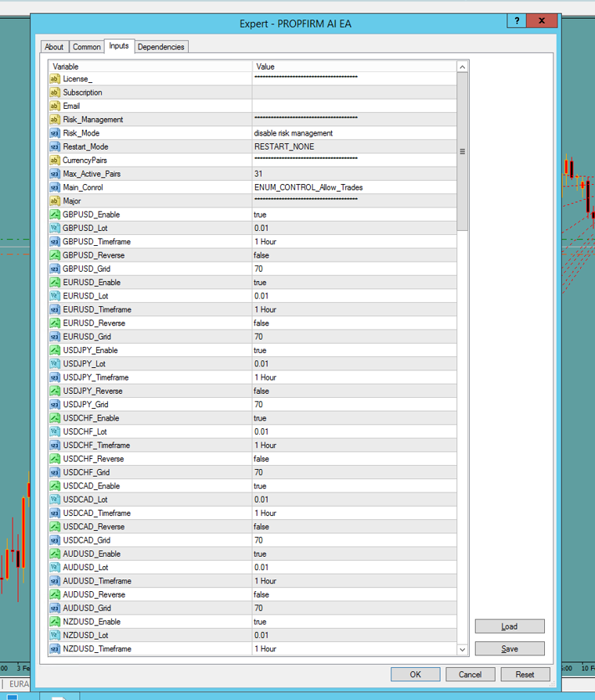
Task: Click the GBPUSD_Enable boolean icon
Action: click(55, 215)
